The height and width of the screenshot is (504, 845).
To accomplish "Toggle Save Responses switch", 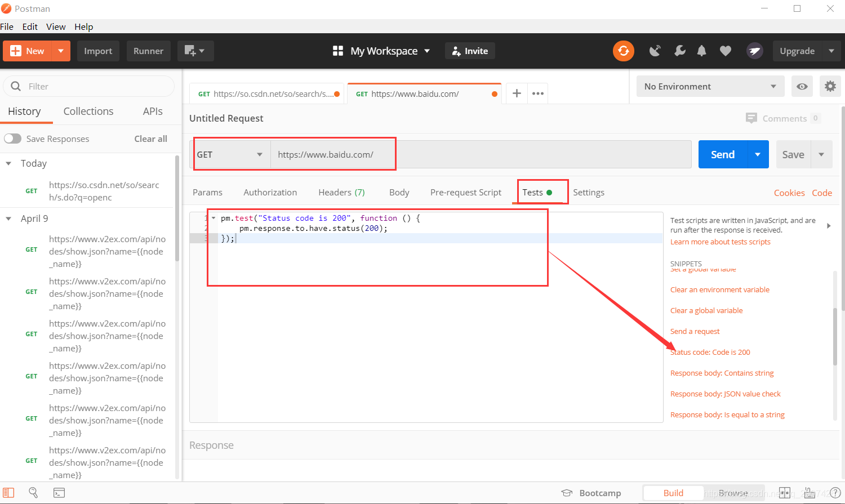I will point(12,139).
